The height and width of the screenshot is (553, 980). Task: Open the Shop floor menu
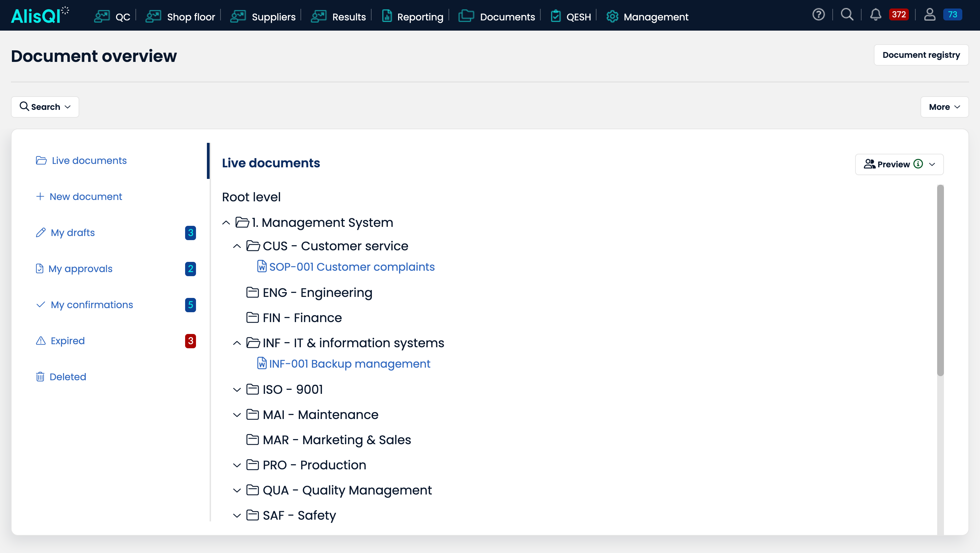tap(180, 16)
